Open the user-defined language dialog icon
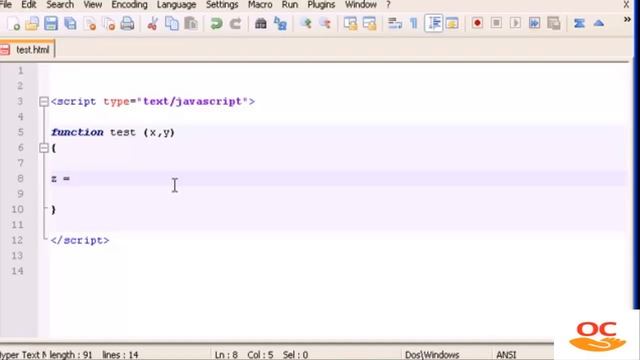The height and width of the screenshot is (360, 640). click(452, 24)
